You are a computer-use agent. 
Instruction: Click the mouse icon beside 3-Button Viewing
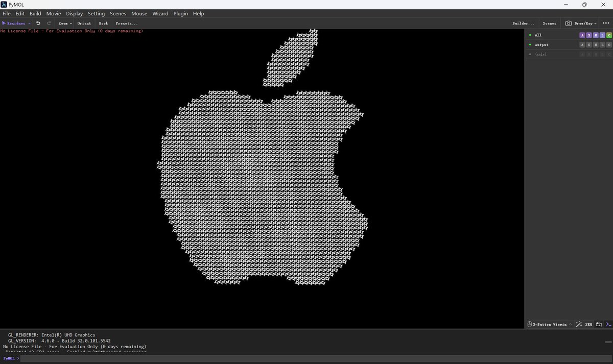point(530,324)
